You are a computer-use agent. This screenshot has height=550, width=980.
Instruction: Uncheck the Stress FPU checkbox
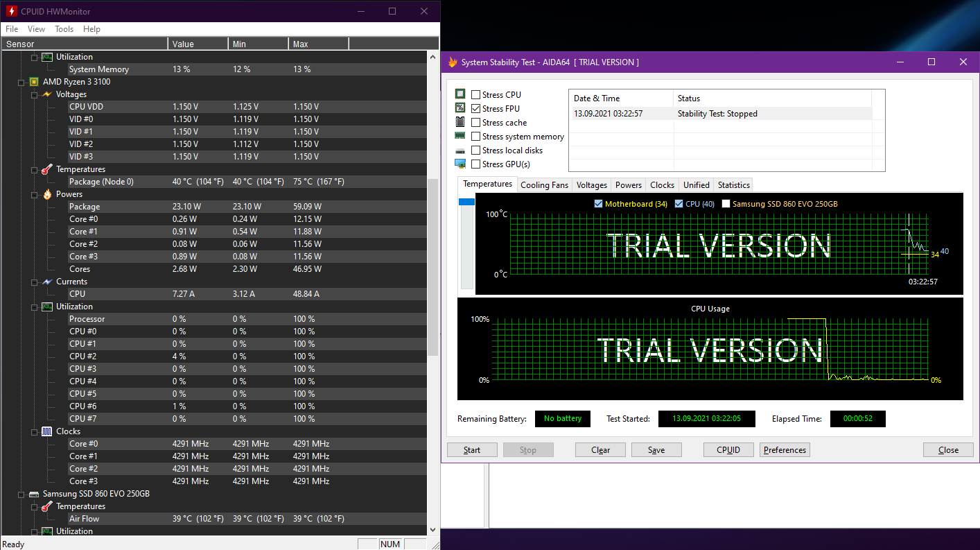pyautogui.click(x=476, y=109)
